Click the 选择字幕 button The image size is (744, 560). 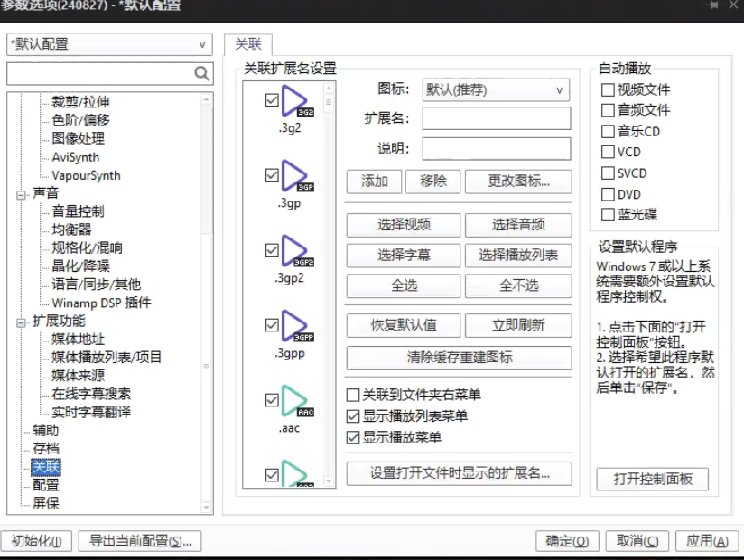point(404,256)
